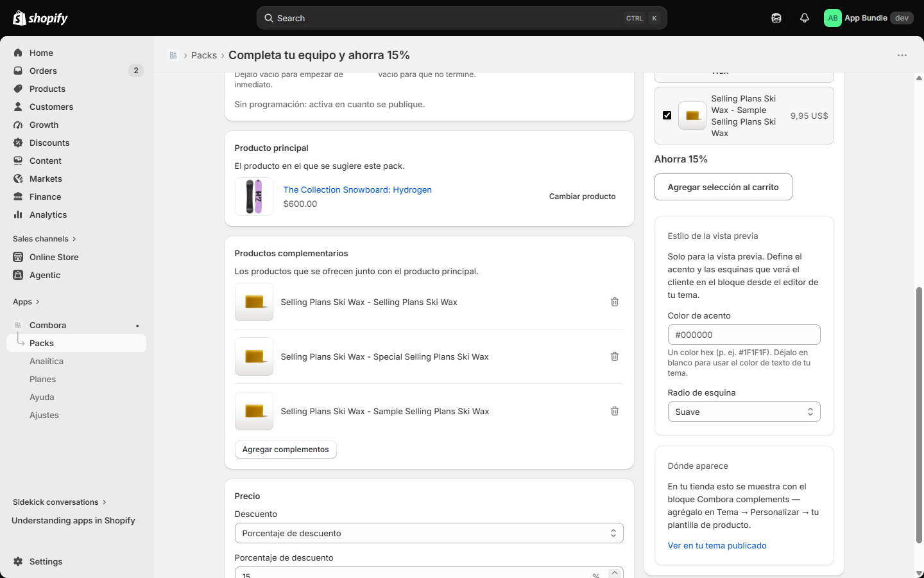924x578 pixels.
Task: Click the Content icon
Action: (x=18, y=161)
